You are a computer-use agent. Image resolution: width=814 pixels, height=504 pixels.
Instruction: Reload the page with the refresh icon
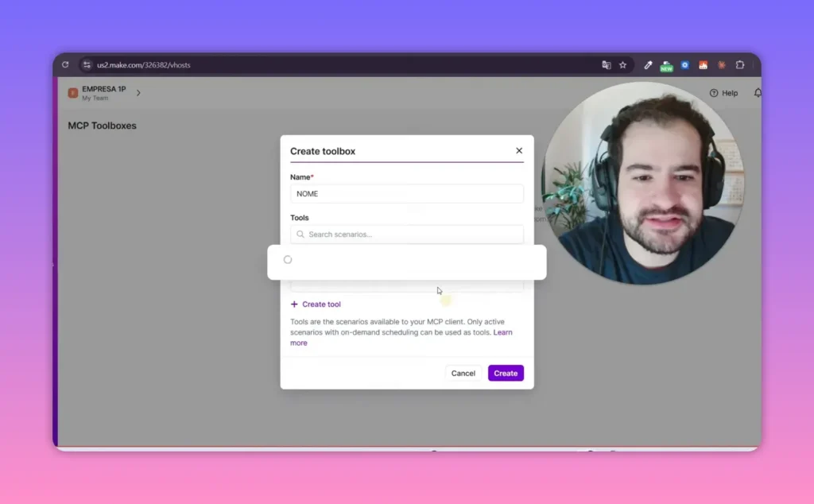(65, 65)
